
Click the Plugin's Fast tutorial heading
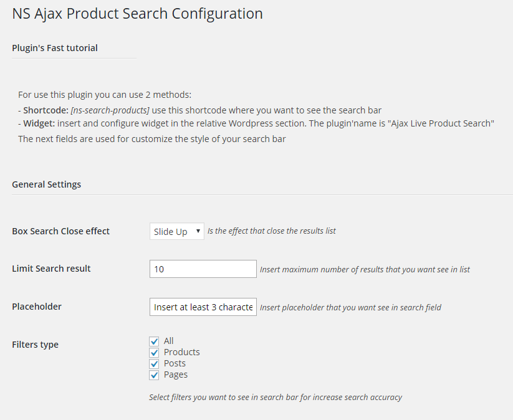coord(55,48)
